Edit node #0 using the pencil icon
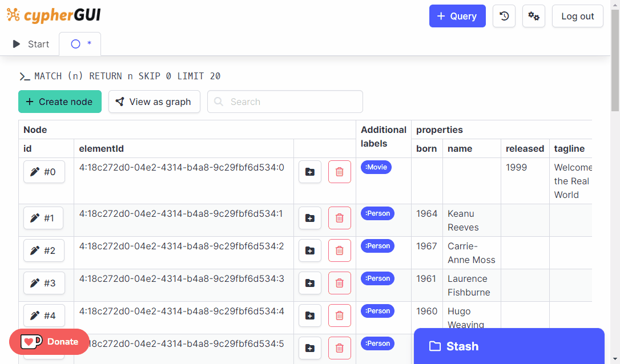 [x=44, y=172]
